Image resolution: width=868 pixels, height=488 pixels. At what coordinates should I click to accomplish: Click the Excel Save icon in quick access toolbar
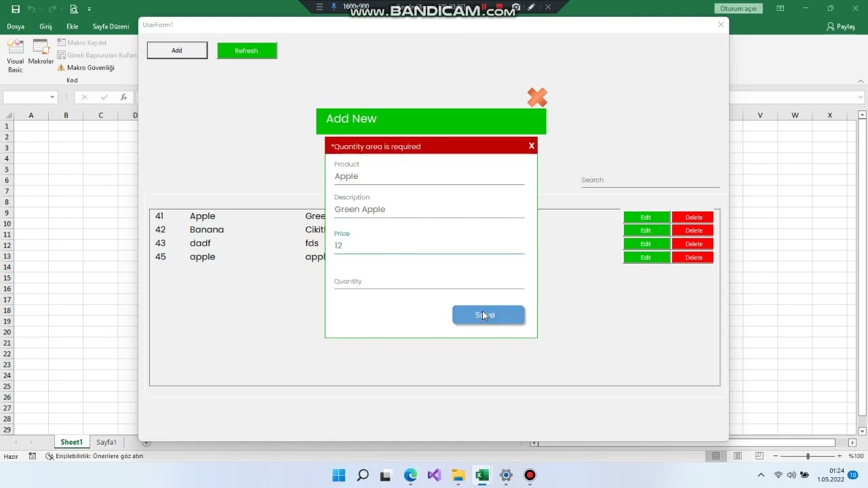tap(16, 9)
